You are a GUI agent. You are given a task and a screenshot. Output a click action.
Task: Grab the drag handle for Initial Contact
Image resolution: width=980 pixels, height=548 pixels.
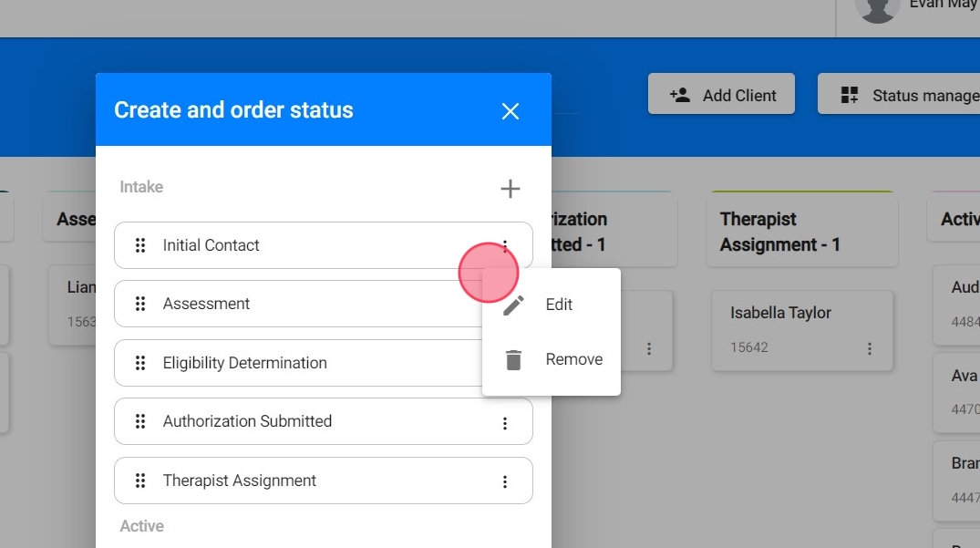click(140, 245)
